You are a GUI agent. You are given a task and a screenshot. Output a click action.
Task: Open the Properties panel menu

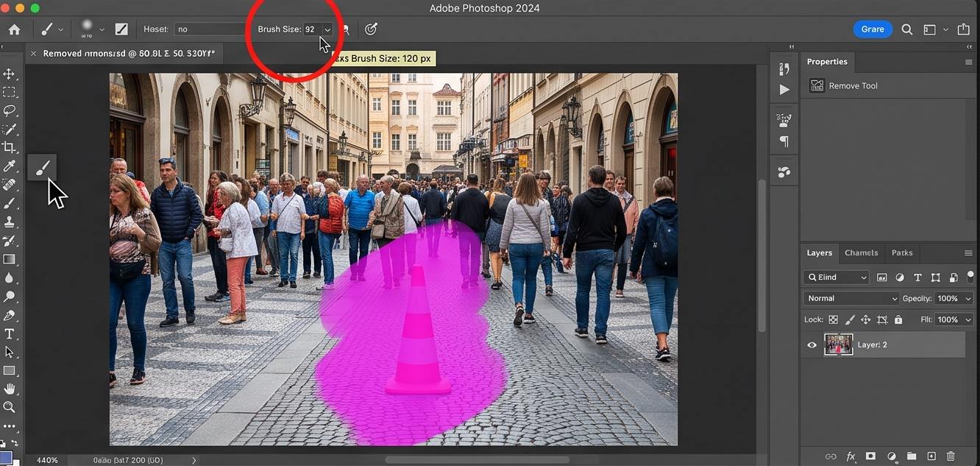tap(968, 62)
